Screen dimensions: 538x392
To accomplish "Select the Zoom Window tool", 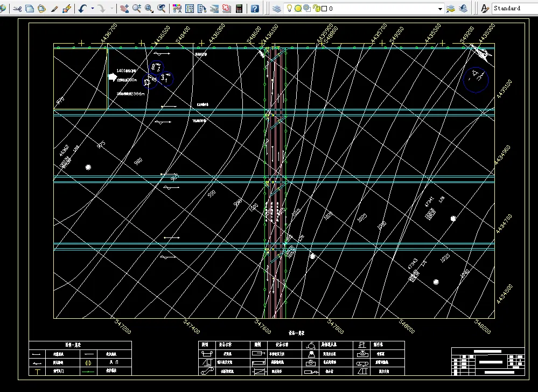I will click(x=149, y=9).
